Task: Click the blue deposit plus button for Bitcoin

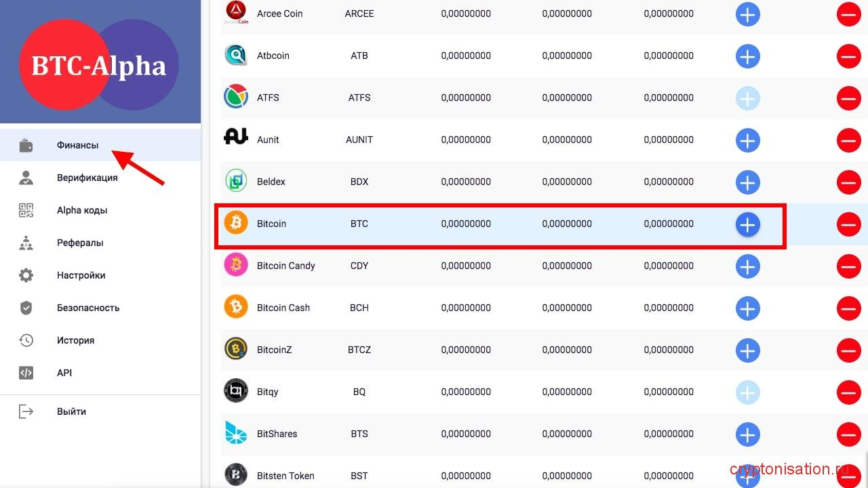Action: [747, 224]
